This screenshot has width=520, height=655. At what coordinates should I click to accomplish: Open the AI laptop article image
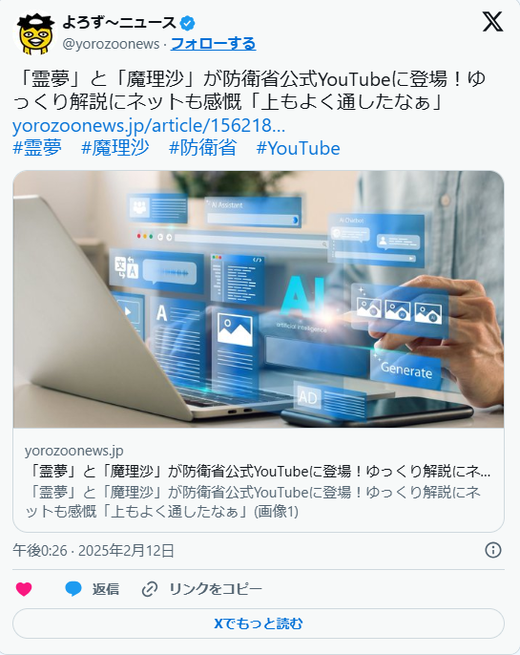pos(258,299)
